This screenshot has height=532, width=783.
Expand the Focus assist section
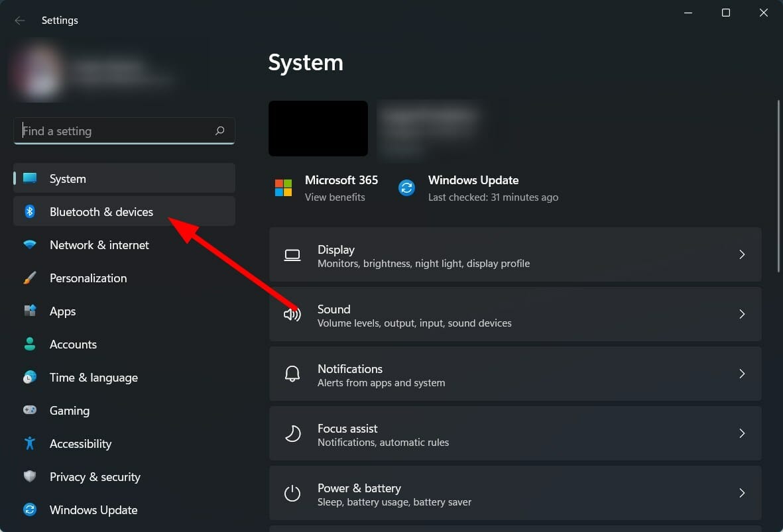(742, 433)
